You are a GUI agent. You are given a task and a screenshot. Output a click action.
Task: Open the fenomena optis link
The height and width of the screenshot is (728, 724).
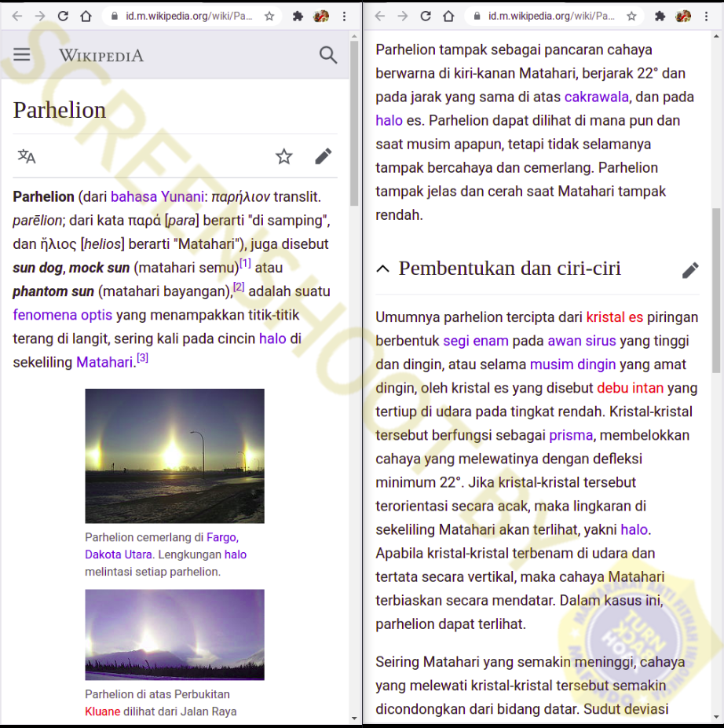(63, 315)
